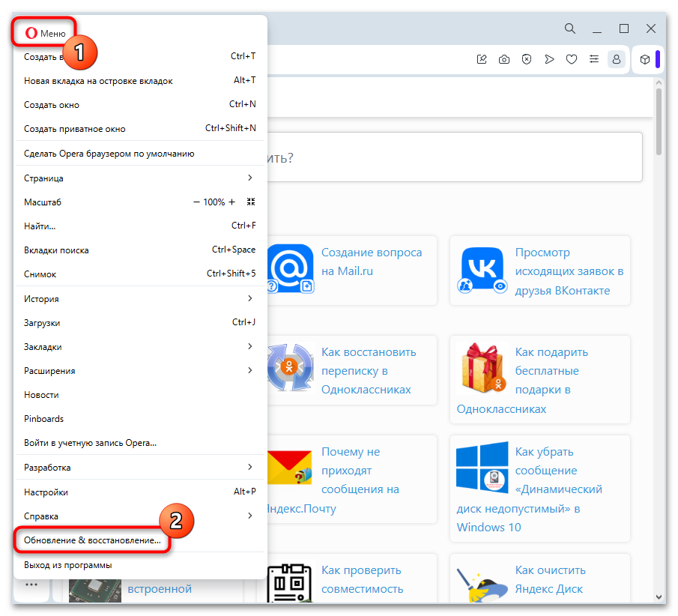Open Pinboards menu item
The image size is (678, 616).
coord(140,419)
